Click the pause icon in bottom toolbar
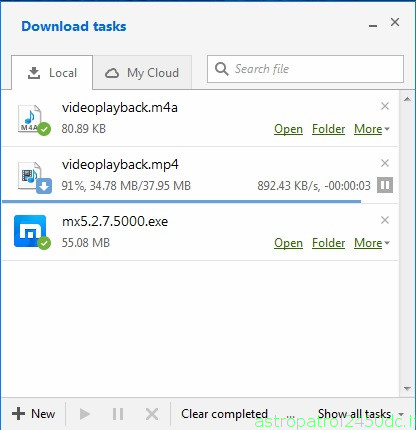 coord(118,414)
